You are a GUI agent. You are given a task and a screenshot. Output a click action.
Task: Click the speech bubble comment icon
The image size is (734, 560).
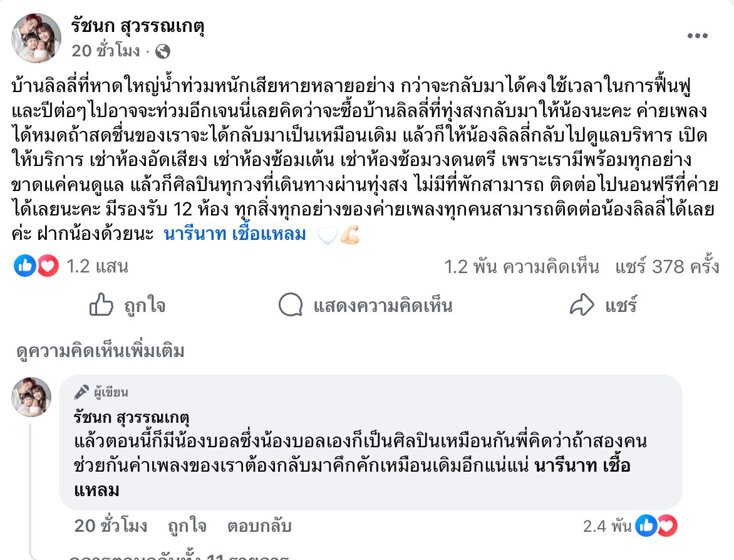[291, 306]
